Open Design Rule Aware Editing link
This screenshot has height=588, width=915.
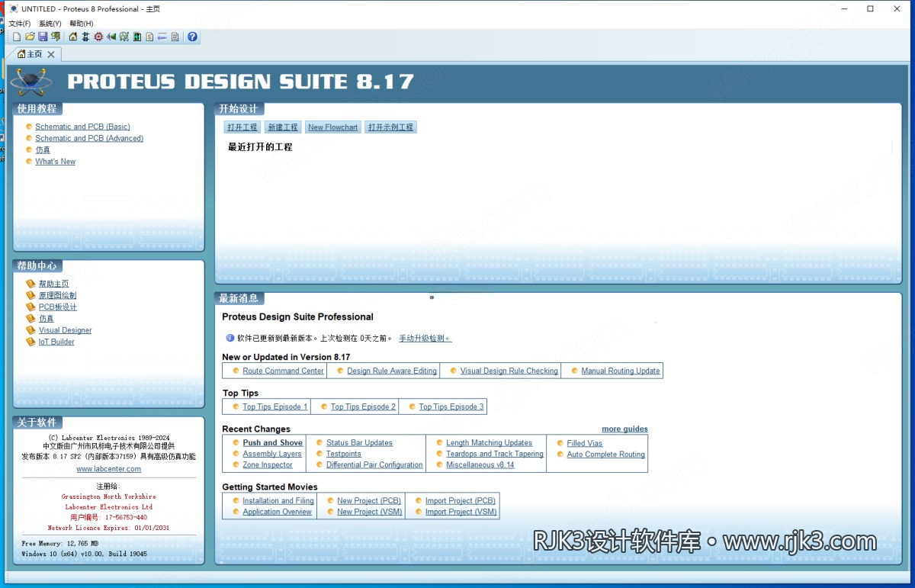(x=392, y=371)
